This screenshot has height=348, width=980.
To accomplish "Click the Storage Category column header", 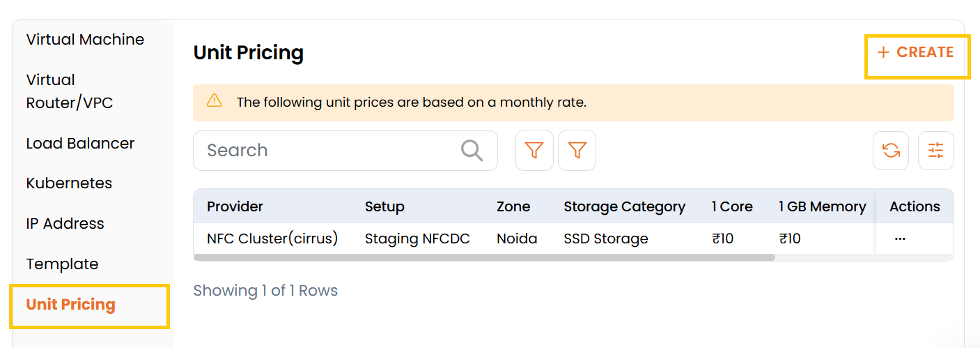I will point(624,206).
